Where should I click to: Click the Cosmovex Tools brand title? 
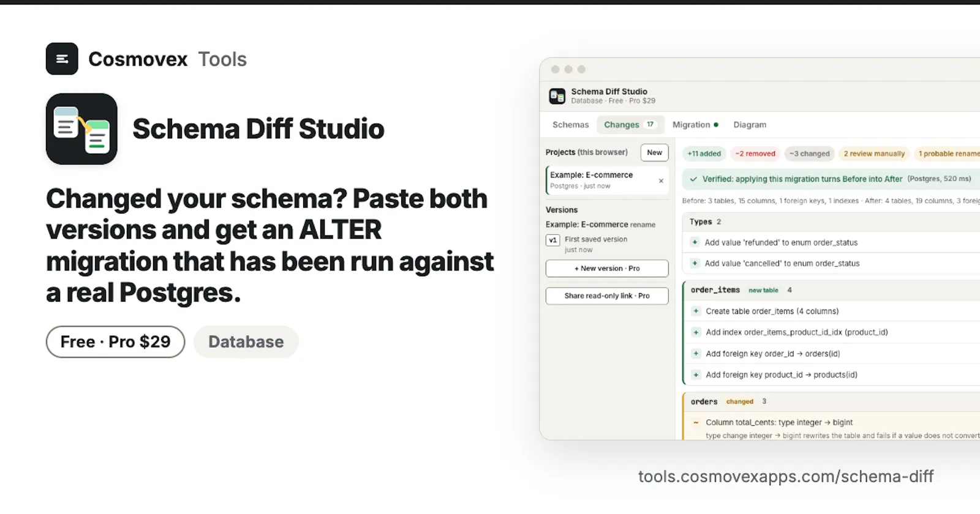coord(167,59)
